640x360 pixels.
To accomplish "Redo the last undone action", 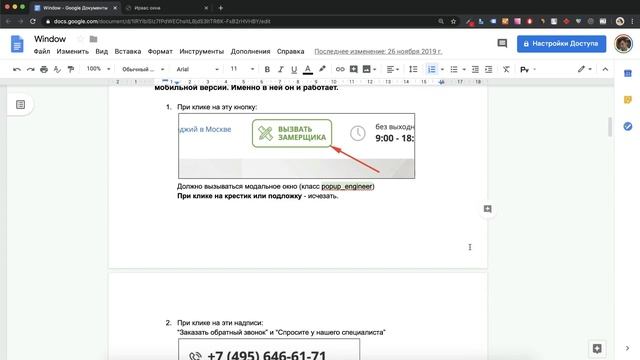I will [31, 69].
